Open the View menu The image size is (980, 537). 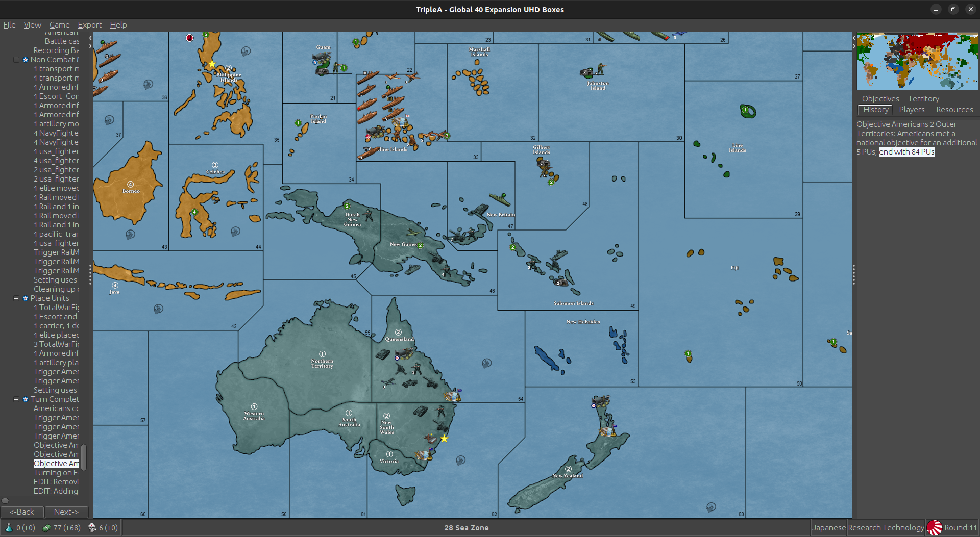(32, 24)
